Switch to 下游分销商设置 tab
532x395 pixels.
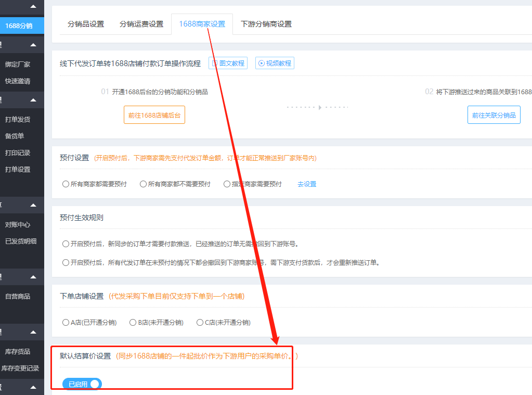tap(266, 24)
